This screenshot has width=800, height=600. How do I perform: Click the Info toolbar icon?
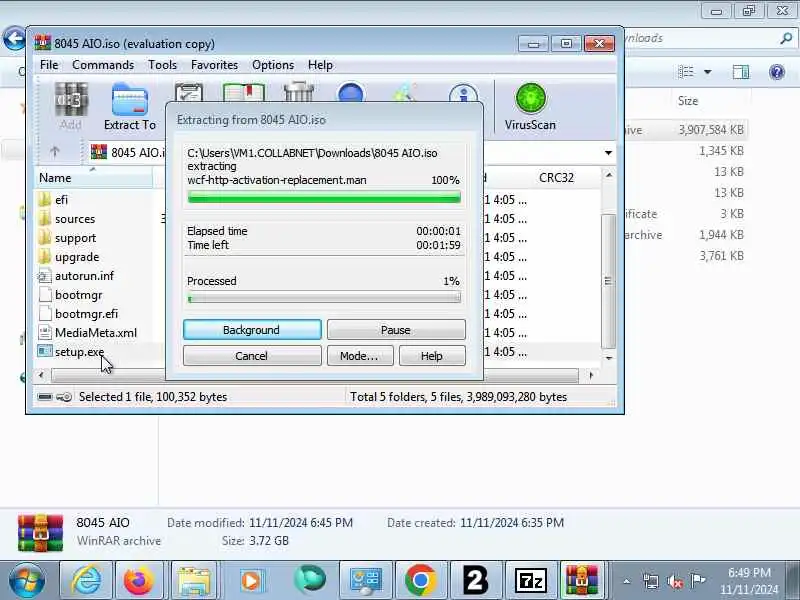pyautogui.click(x=463, y=93)
